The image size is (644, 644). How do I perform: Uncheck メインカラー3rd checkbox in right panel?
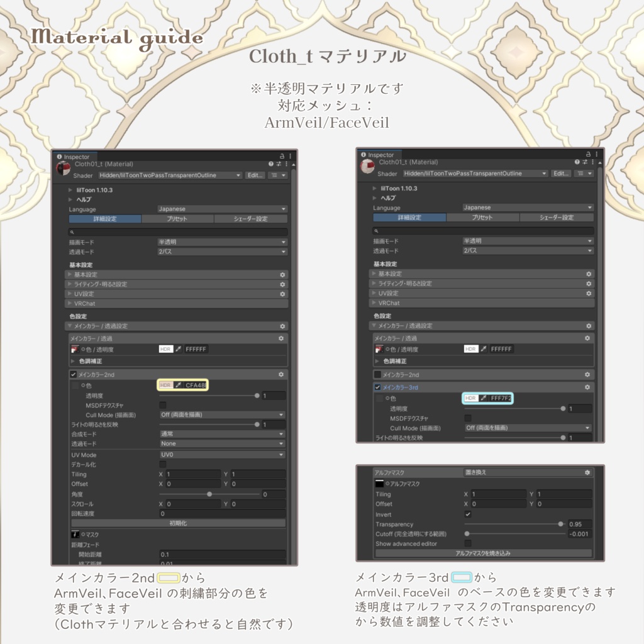(x=377, y=387)
